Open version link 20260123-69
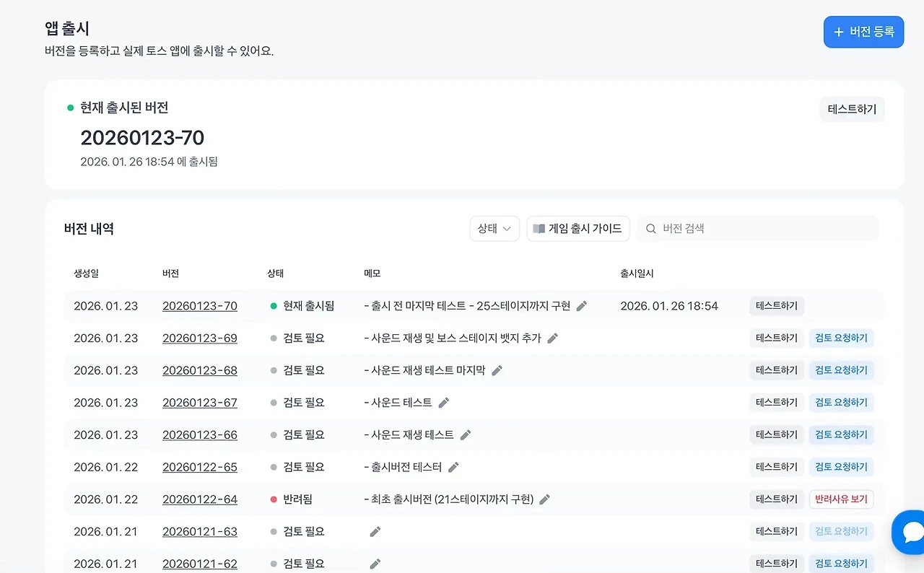Screen dimensions: 924x573 point(200,338)
